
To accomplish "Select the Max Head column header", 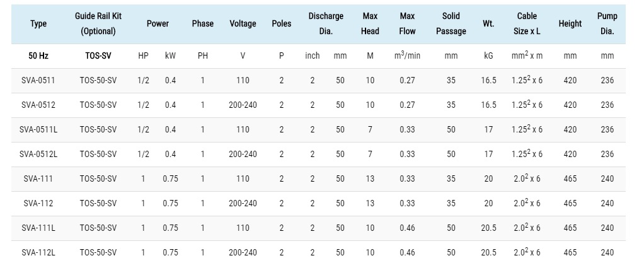I will click(370, 24).
